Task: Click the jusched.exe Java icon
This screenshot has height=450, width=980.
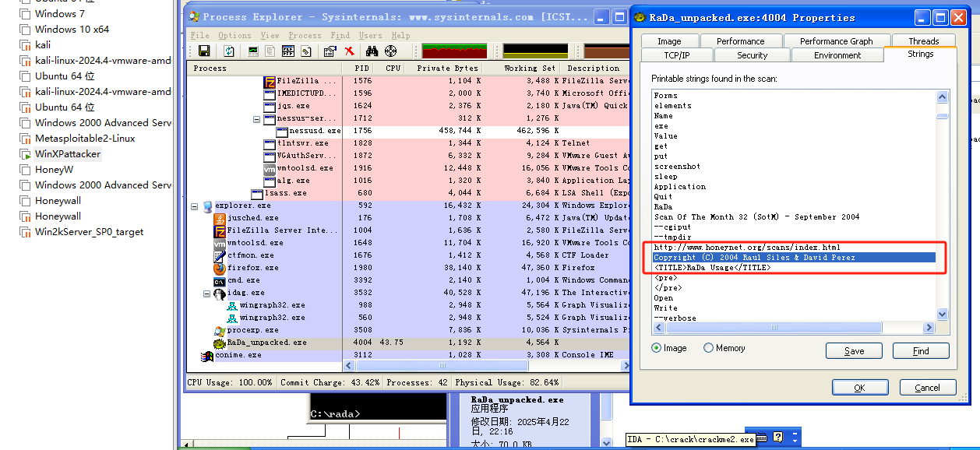Action: tap(220, 218)
